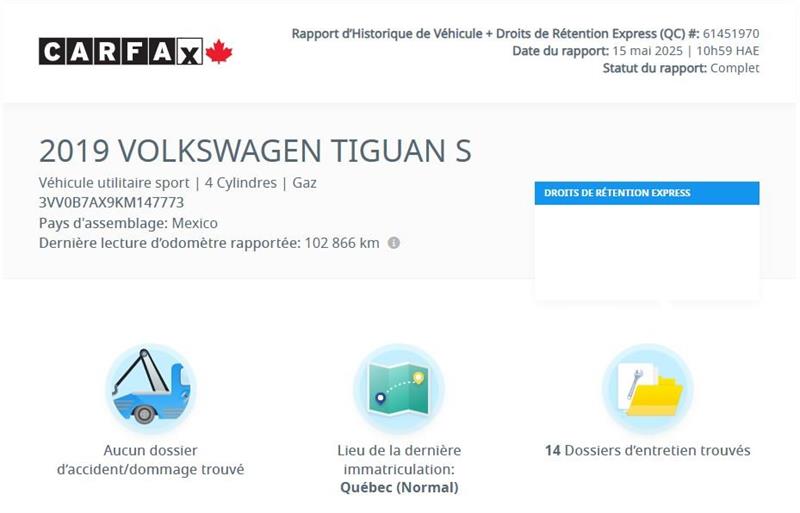Open 14 Dossiers d'entretien trouvés

click(x=647, y=451)
